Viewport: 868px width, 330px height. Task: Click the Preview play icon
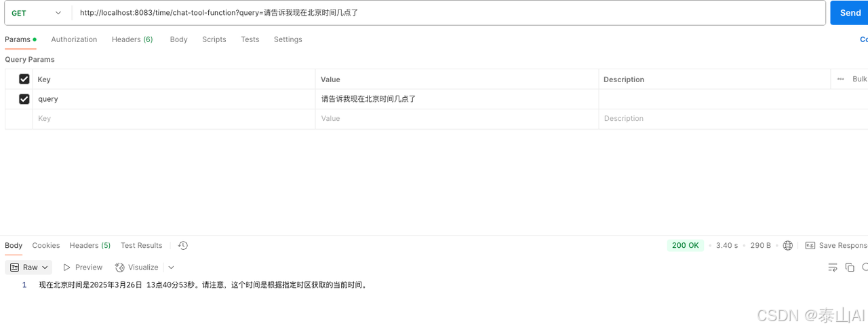pos(67,268)
